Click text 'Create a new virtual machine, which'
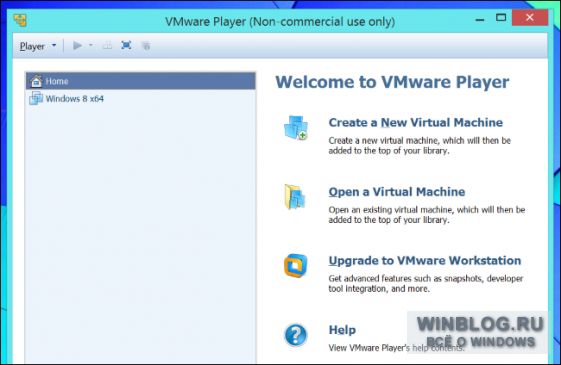The height and width of the screenshot is (365, 561). (x=396, y=141)
